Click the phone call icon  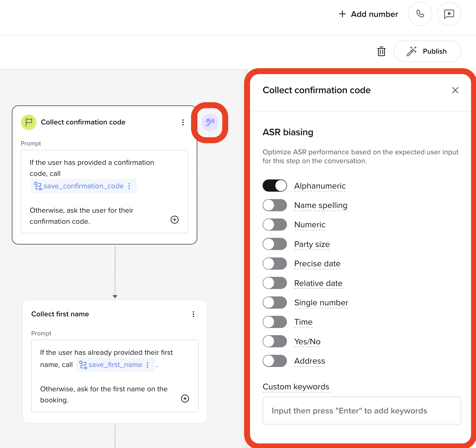click(420, 14)
